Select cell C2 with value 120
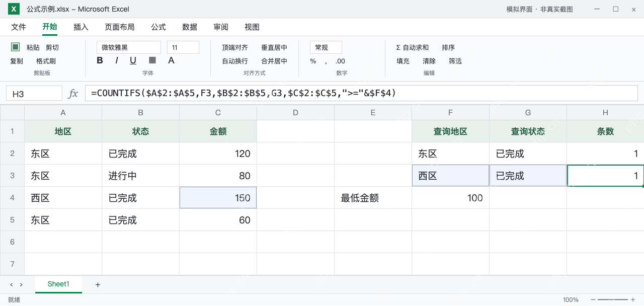Screen dimensions: 644x306 218,154
